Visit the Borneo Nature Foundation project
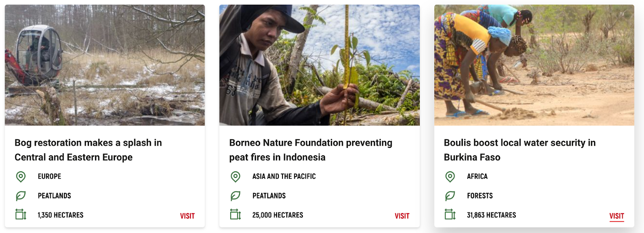 (402, 216)
